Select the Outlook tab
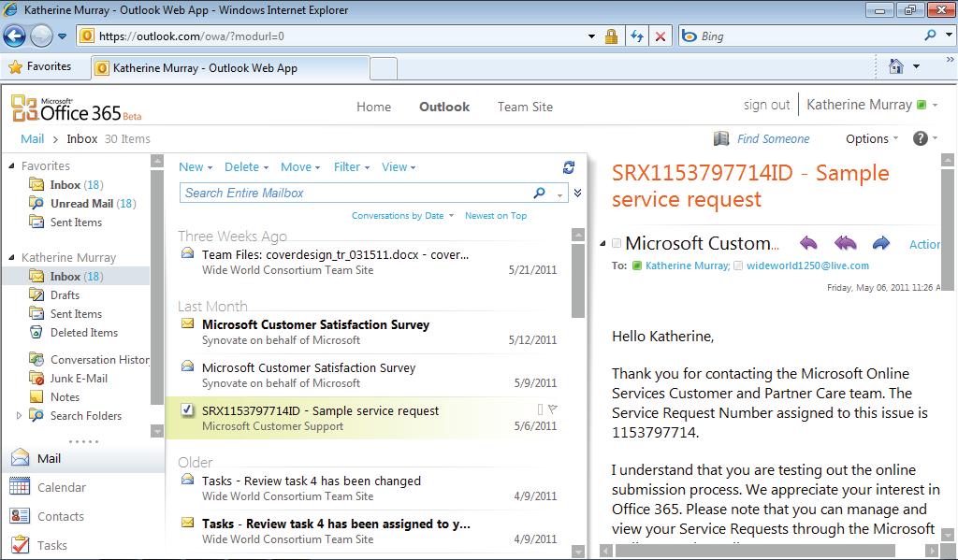Image resolution: width=958 pixels, height=560 pixels. (x=444, y=107)
